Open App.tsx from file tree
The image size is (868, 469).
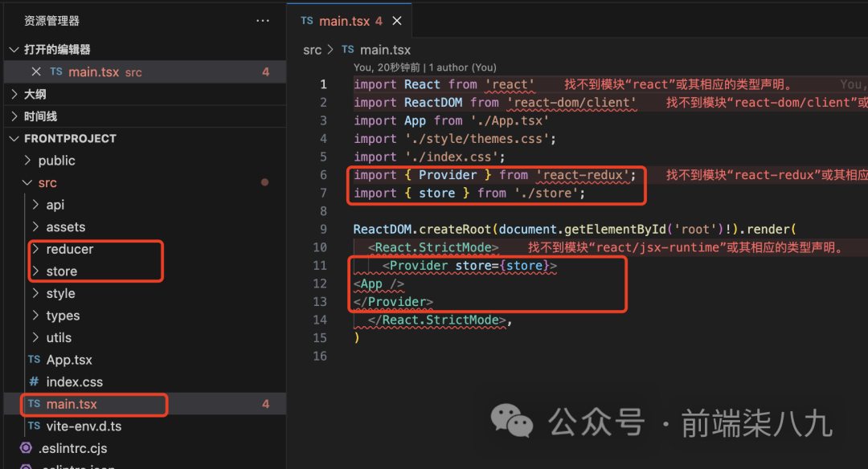point(69,360)
